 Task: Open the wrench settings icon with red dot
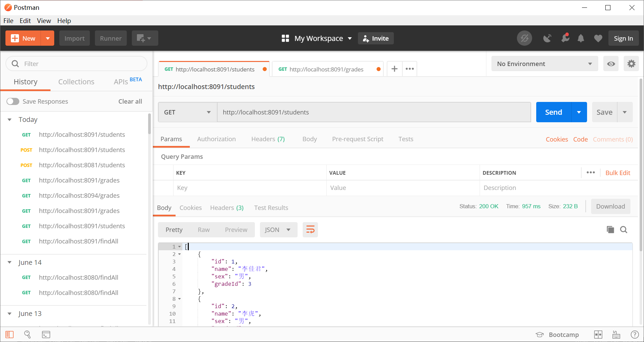(x=565, y=38)
